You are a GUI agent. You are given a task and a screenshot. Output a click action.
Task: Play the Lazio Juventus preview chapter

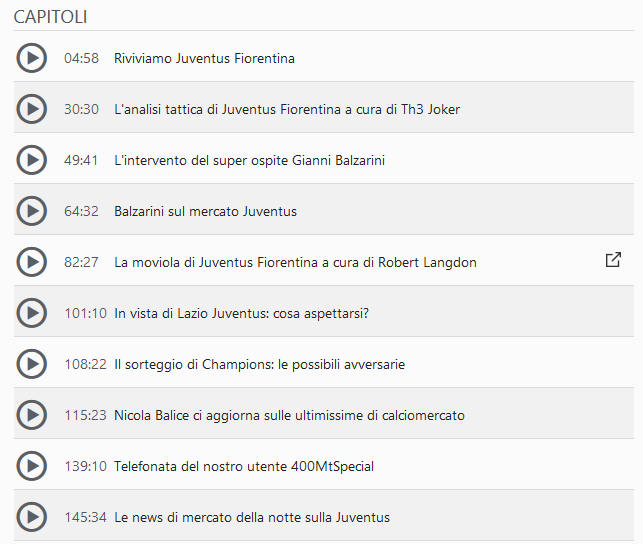[x=32, y=313]
